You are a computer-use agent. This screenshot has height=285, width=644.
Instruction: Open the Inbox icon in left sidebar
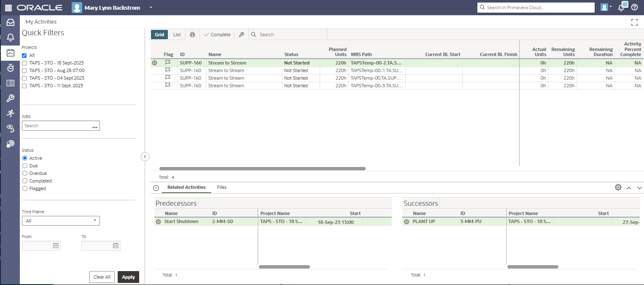(x=10, y=22)
